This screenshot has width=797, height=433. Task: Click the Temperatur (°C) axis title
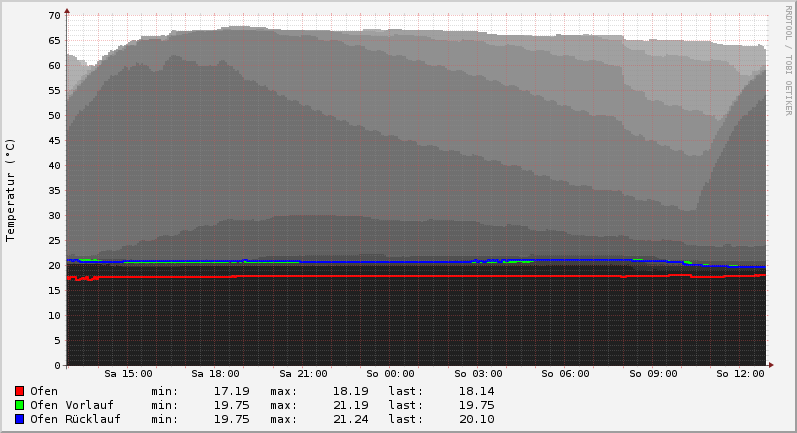pos(11,190)
